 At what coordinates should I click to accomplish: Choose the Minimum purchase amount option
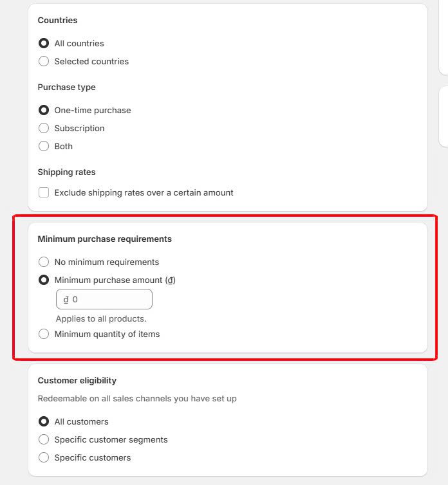pos(44,280)
